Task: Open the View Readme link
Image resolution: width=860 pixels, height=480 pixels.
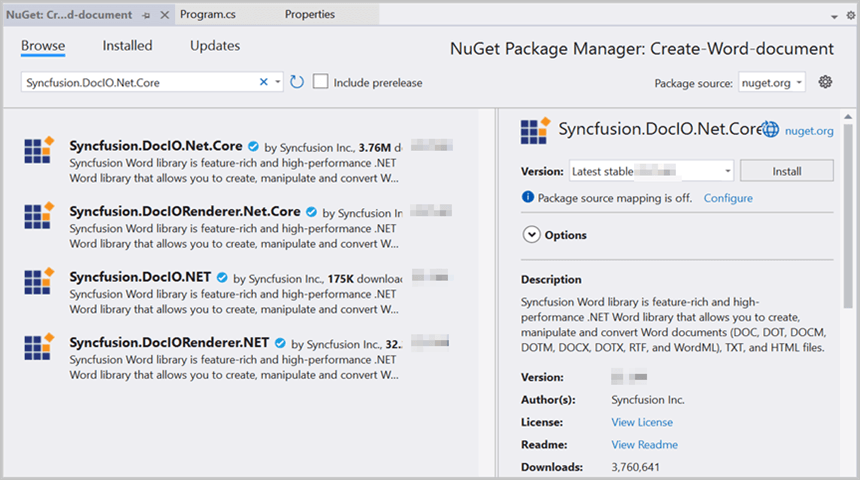Action: (644, 444)
